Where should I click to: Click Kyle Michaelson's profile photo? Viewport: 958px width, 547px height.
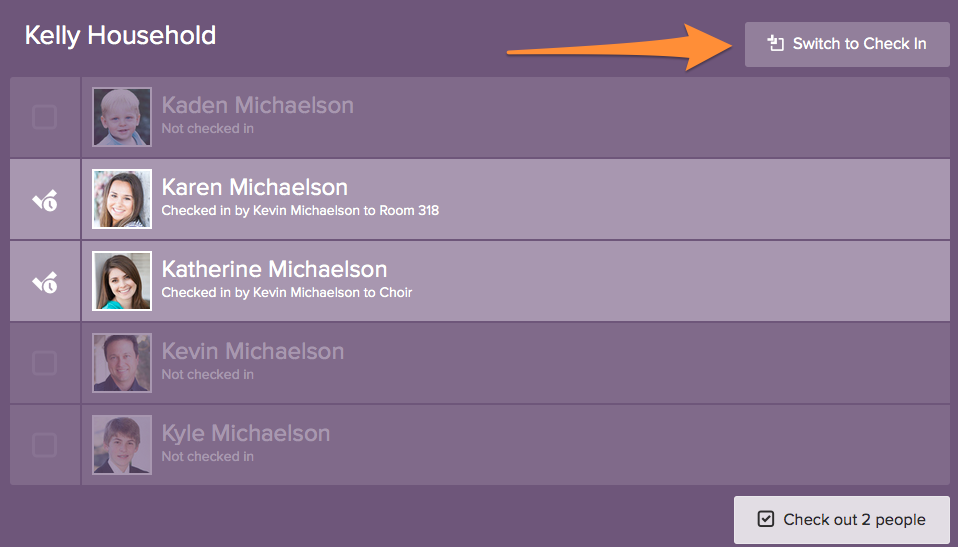click(122, 445)
